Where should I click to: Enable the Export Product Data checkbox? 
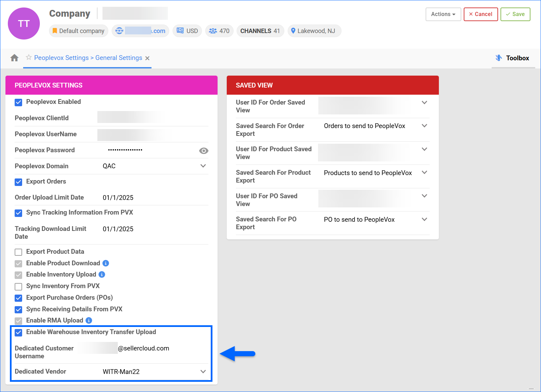point(18,252)
